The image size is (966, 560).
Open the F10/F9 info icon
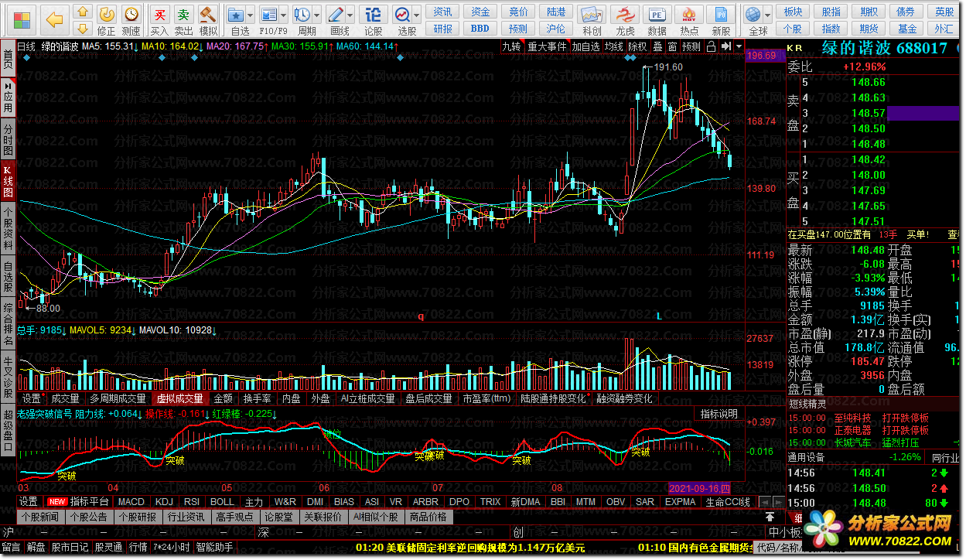point(268,14)
